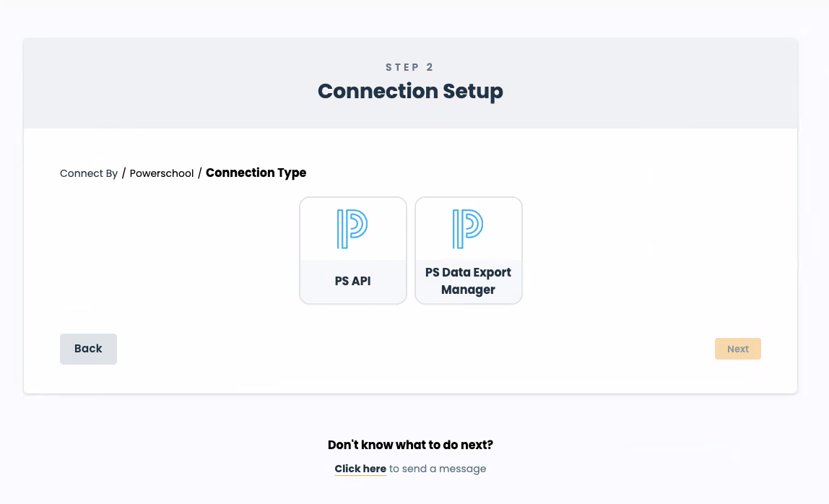The height and width of the screenshot is (504, 829).
Task: Click the PowerSchool logo on the PS API card
Action: point(352,229)
